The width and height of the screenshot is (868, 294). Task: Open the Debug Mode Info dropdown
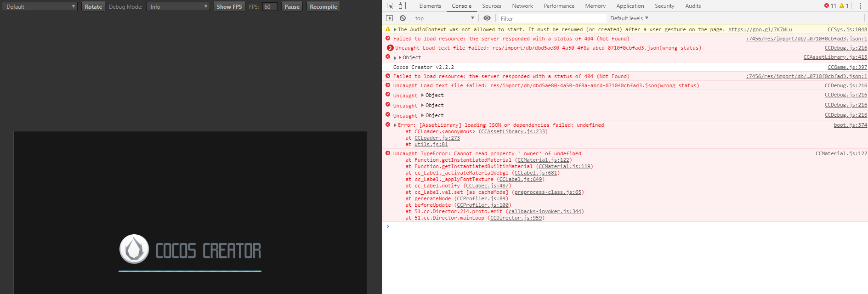click(x=178, y=6)
